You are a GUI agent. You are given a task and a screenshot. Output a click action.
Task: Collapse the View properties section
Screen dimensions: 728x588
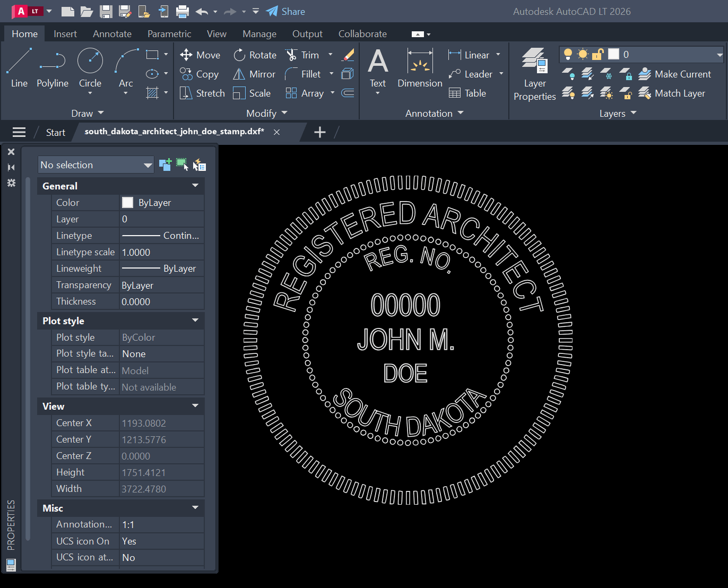(x=195, y=406)
